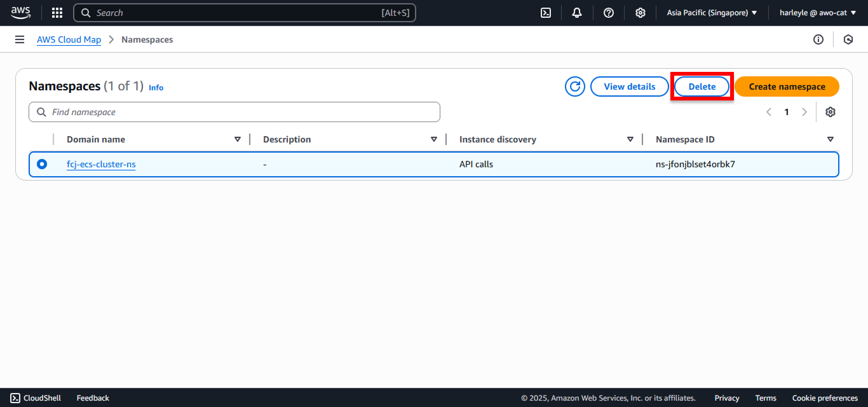The height and width of the screenshot is (407, 868).
Task: Click the Namespace ID column header
Action: click(685, 139)
